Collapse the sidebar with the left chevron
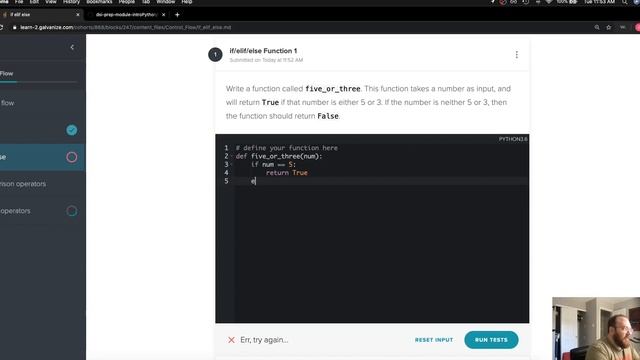The height and width of the screenshot is (360, 640). (x=72, y=47)
